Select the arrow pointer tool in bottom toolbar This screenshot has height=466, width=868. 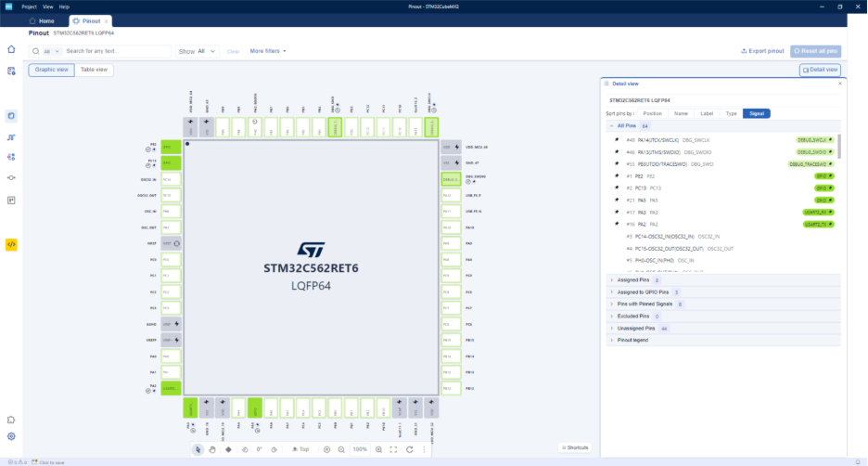click(x=198, y=449)
